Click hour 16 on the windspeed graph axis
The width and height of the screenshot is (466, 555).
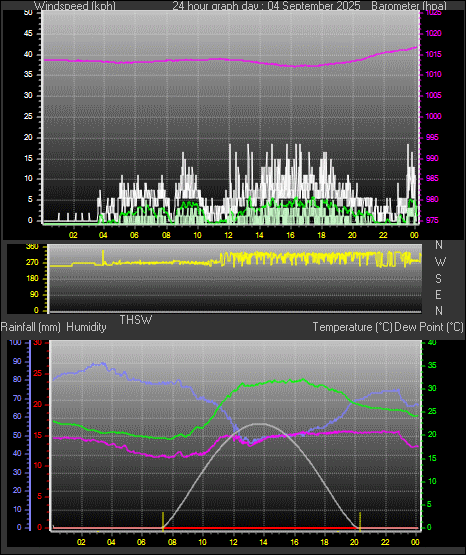click(290, 235)
